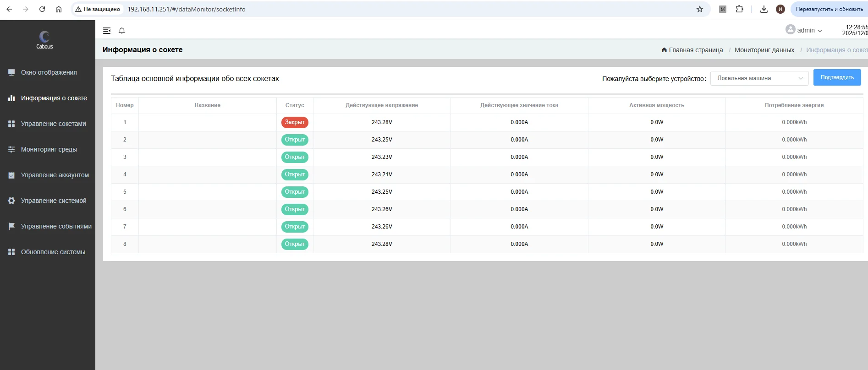Open browser extensions puzzle icon
The height and width of the screenshot is (370, 868).
739,9
